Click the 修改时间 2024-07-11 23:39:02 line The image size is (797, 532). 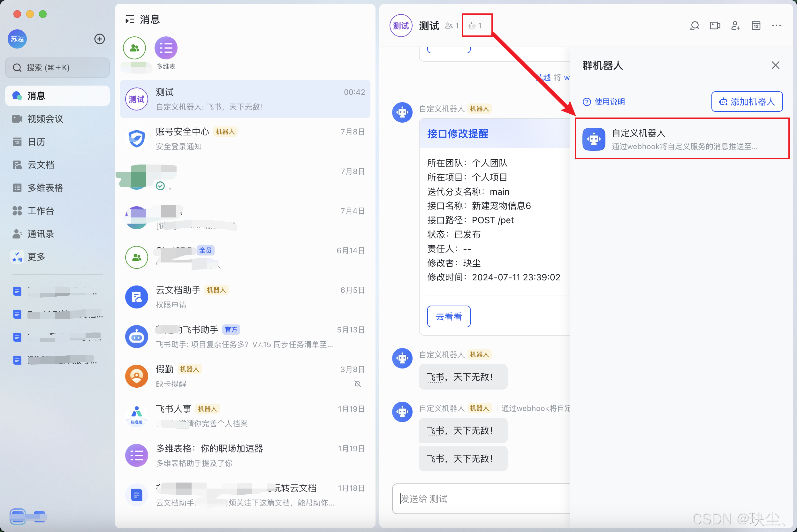(494, 277)
